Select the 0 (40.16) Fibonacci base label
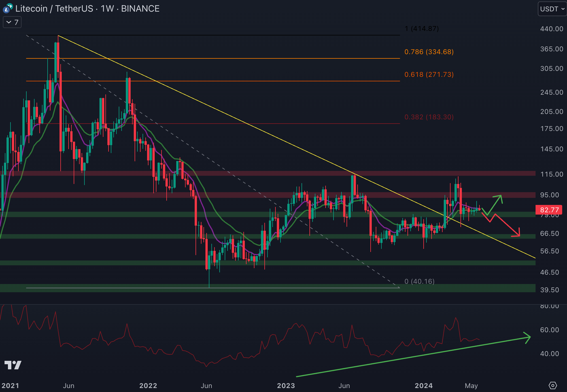This screenshot has width=567, height=392. tap(419, 281)
